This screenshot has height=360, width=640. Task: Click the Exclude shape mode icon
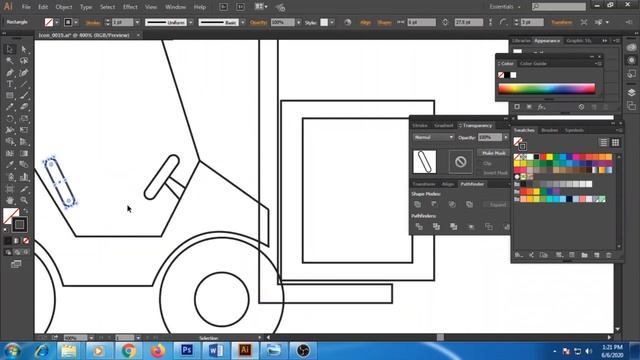469,204
